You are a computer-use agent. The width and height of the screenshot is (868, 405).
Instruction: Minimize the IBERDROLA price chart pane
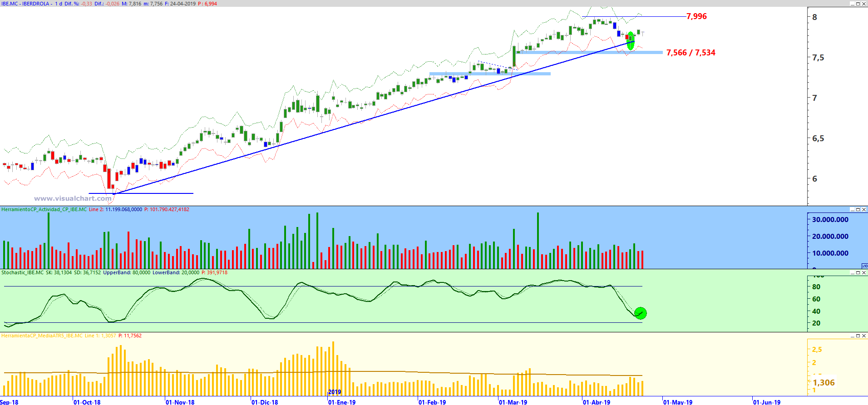(852, 4)
